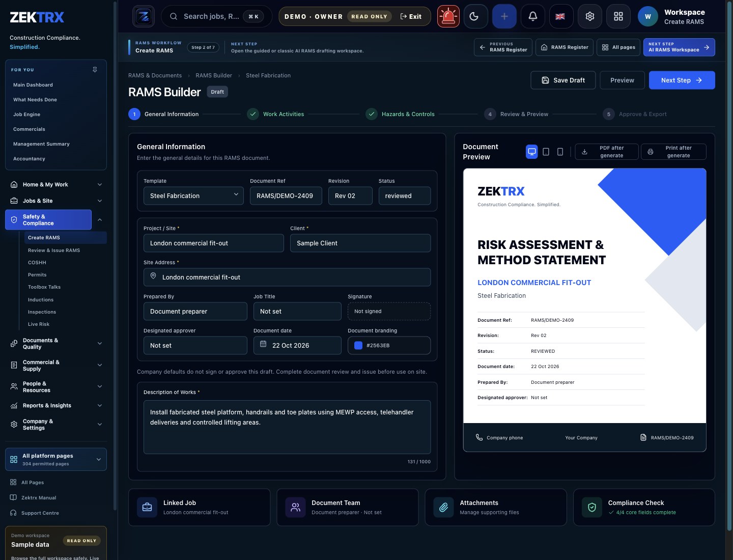Go to the Work Activities step

[x=275, y=114]
